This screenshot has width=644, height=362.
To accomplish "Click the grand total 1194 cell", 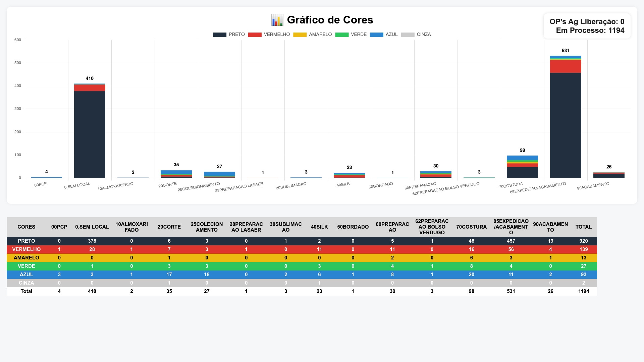I will [583, 291].
